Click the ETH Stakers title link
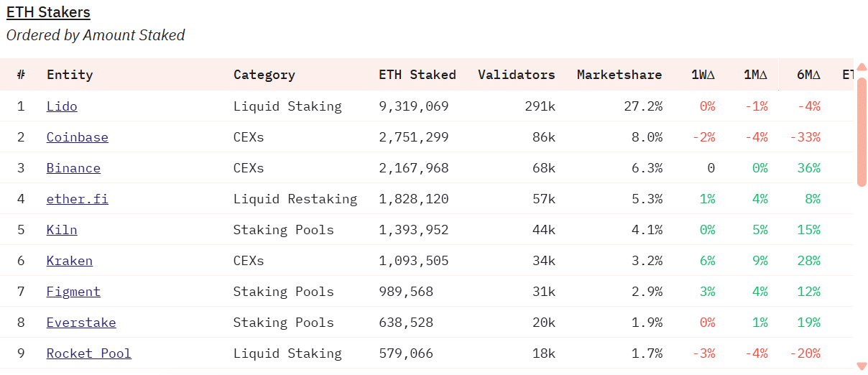Screen dimensions: 868x375 coord(48,12)
